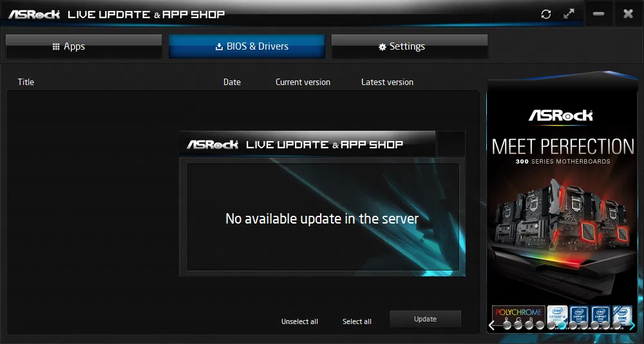Click the Update button
The image size is (644, 344).
click(x=425, y=319)
